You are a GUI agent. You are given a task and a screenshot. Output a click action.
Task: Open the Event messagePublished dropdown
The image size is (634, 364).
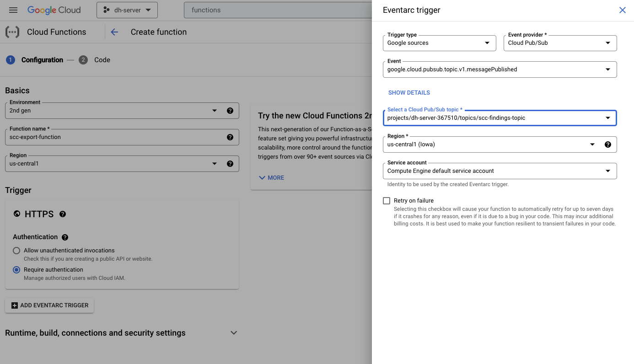[x=500, y=70]
